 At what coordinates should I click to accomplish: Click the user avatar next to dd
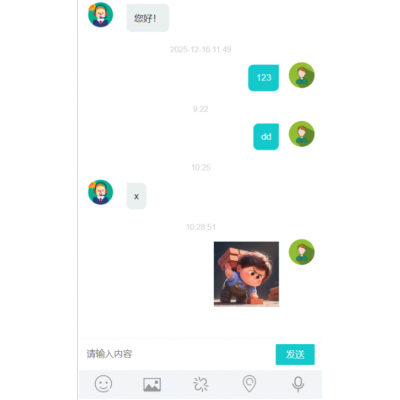pyautogui.click(x=302, y=134)
